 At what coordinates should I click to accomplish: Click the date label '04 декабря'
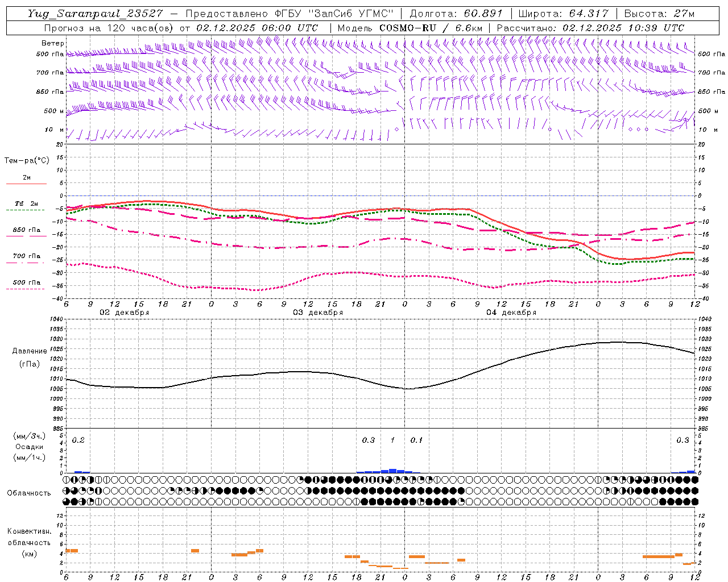pos(511,313)
